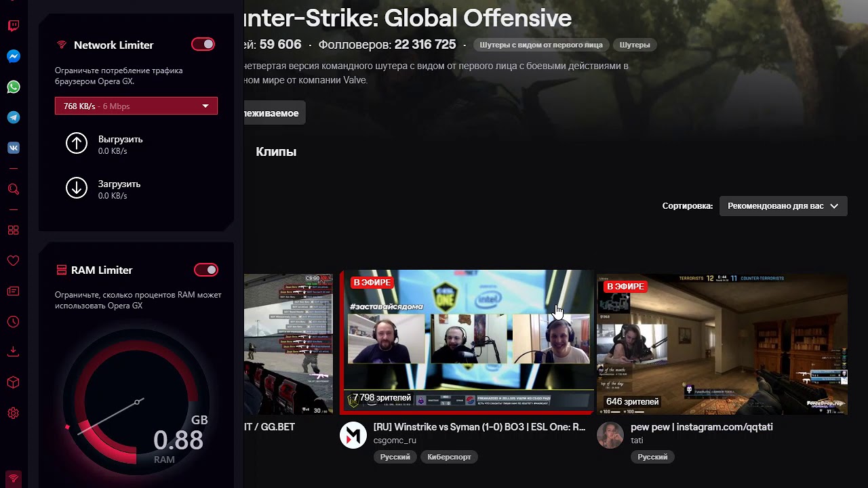Click the download arrow circle icon

pyautogui.click(x=77, y=188)
